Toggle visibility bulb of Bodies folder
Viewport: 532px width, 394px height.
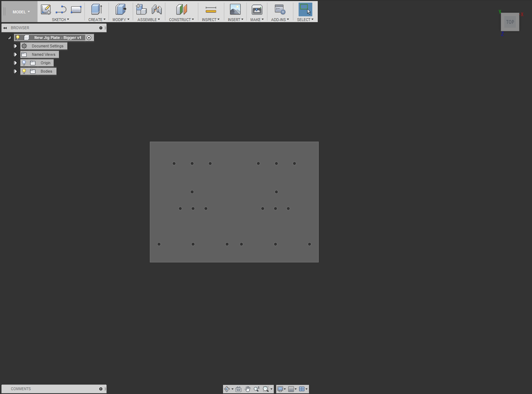click(x=24, y=71)
